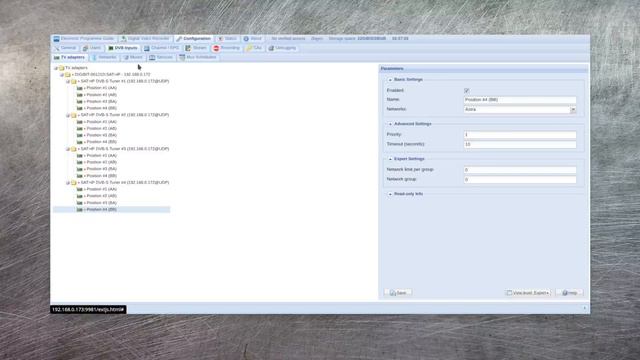Click folder icon of TV adapters root node
Screen dimensions: 640x360
(62, 68)
